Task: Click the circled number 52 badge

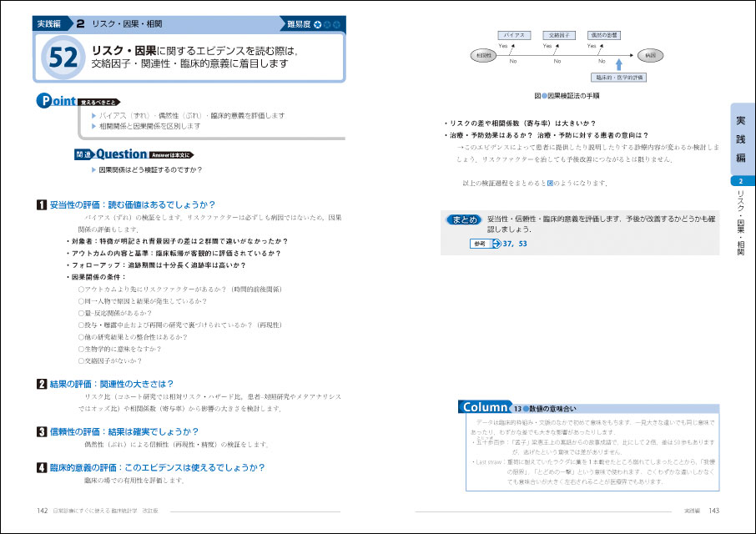Action: [63, 58]
